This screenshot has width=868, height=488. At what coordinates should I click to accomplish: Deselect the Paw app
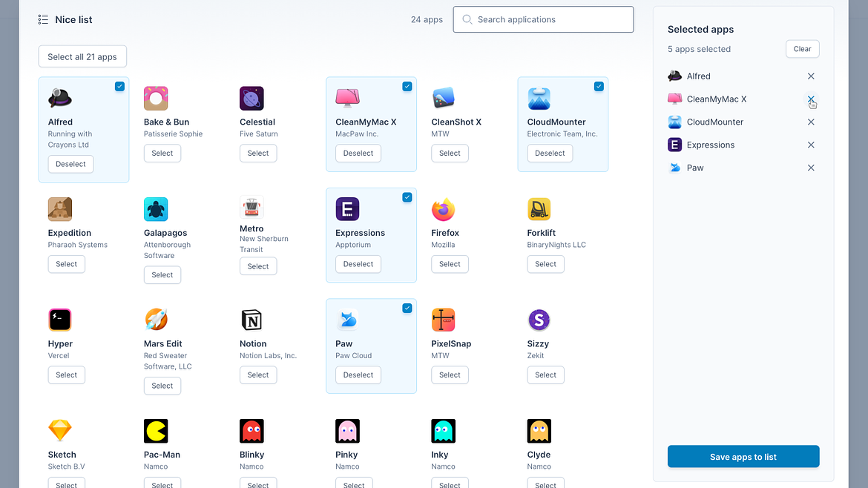[358, 375]
